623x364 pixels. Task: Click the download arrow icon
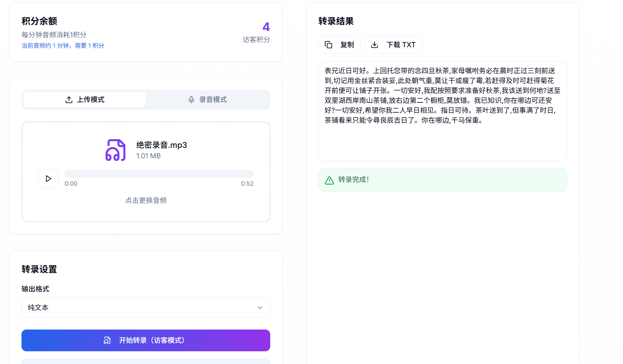coord(375,45)
